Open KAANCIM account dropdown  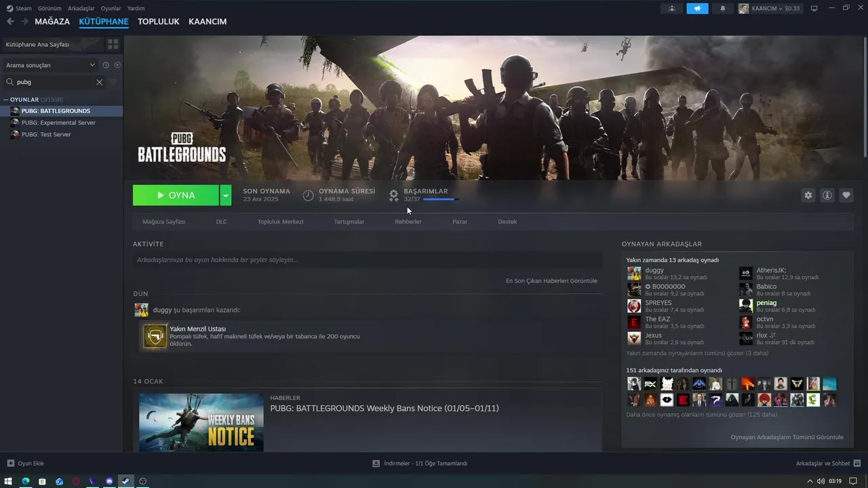coord(769,8)
